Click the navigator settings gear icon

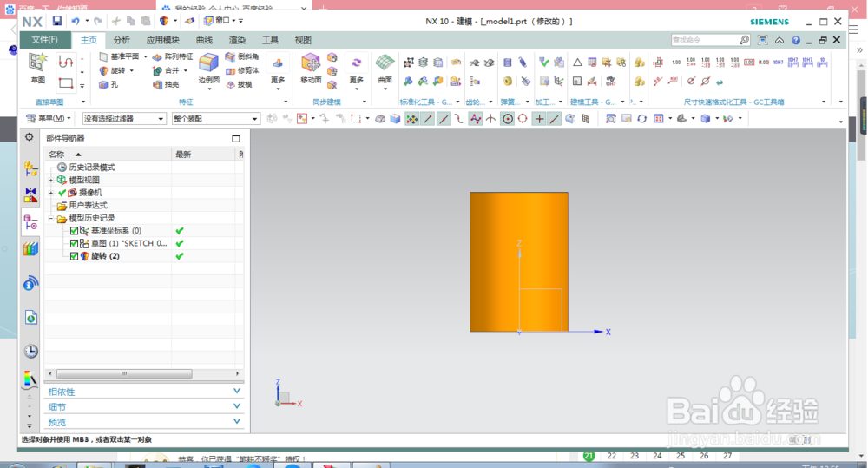click(30, 137)
